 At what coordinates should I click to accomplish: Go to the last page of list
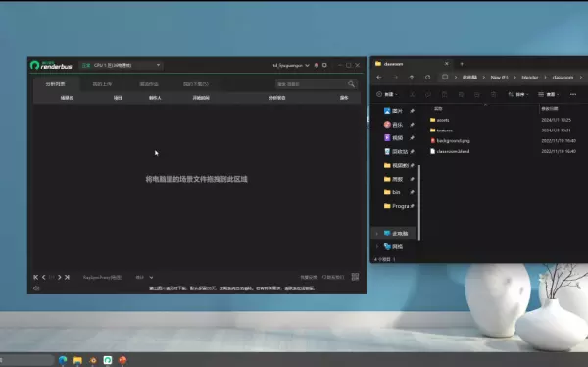click(x=67, y=278)
